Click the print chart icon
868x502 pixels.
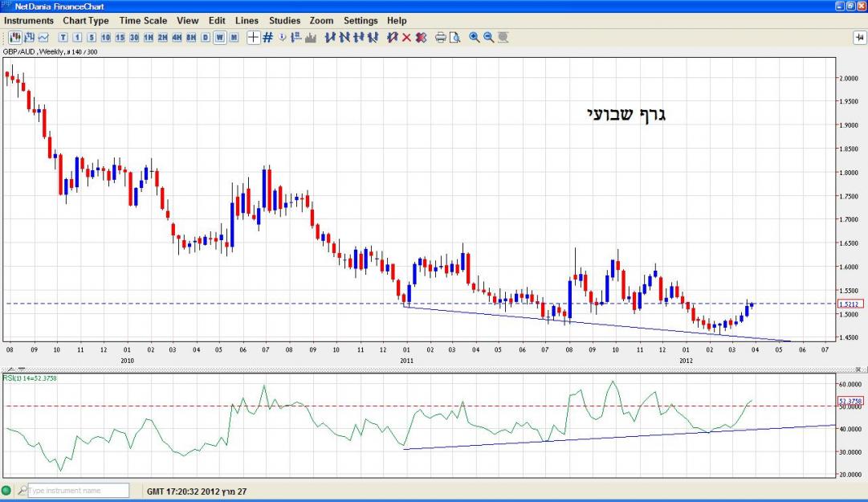coord(440,37)
